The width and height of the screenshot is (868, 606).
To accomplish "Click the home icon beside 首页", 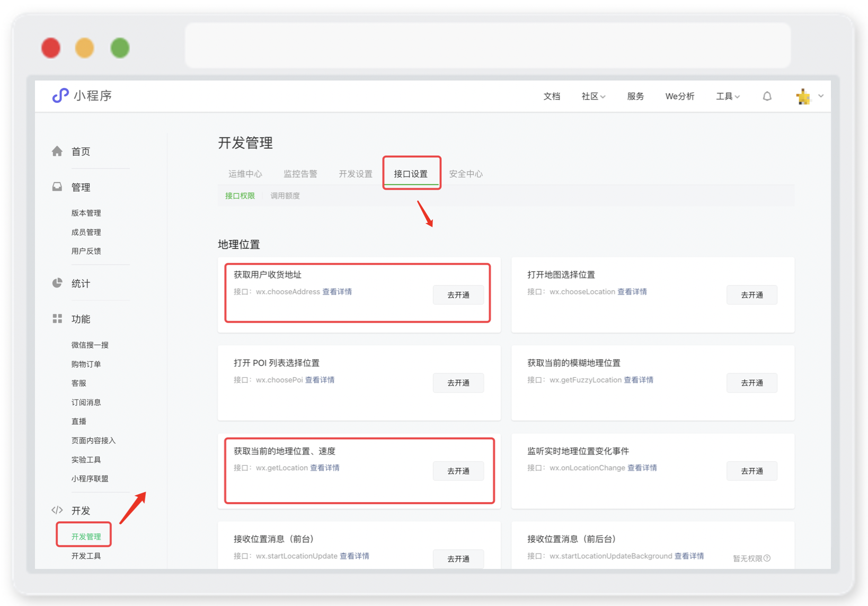I will click(57, 151).
